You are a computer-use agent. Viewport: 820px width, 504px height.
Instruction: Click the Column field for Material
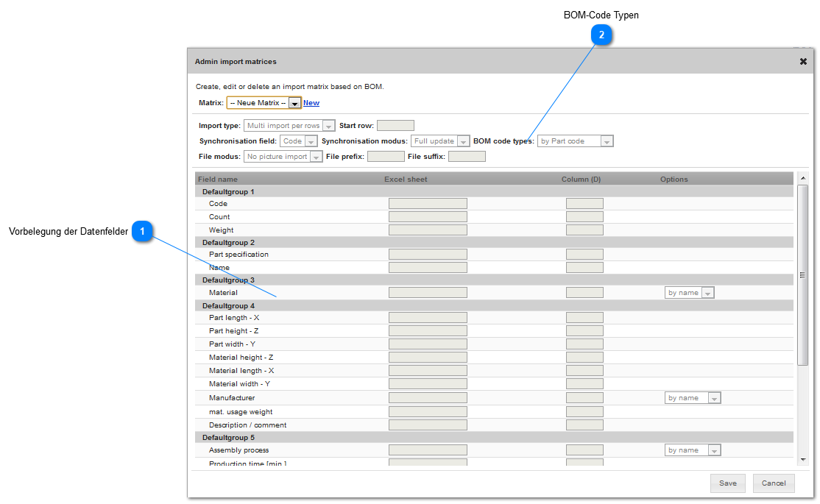584,293
